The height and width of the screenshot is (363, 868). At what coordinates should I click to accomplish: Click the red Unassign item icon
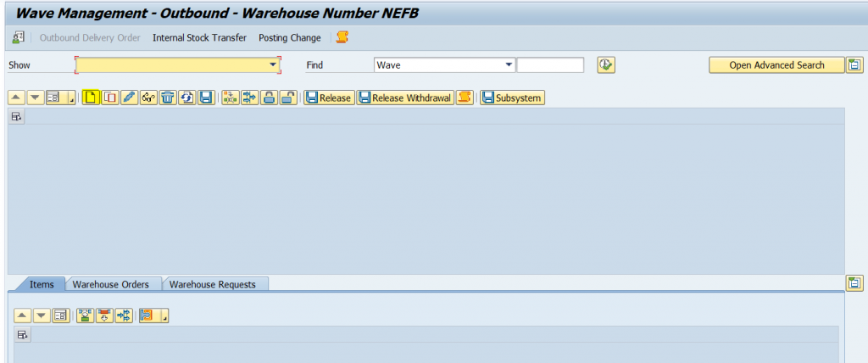point(104,316)
